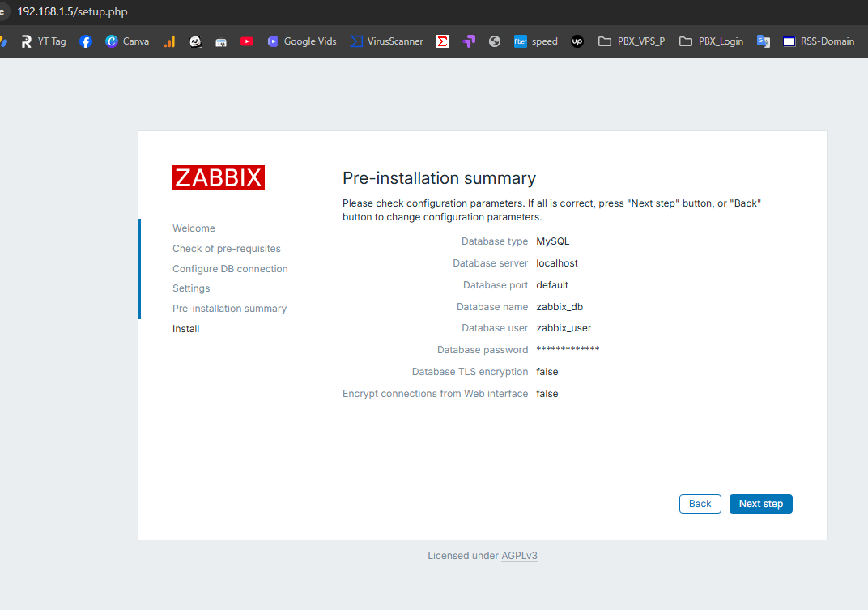Click the Database user label
The image size is (868, 610).
point(495,328)
